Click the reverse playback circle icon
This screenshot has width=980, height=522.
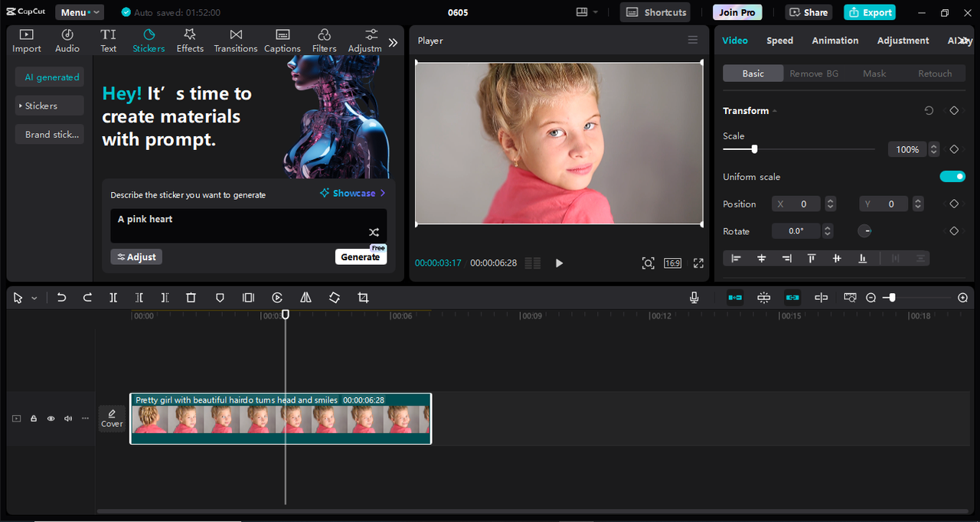[277, 298]
